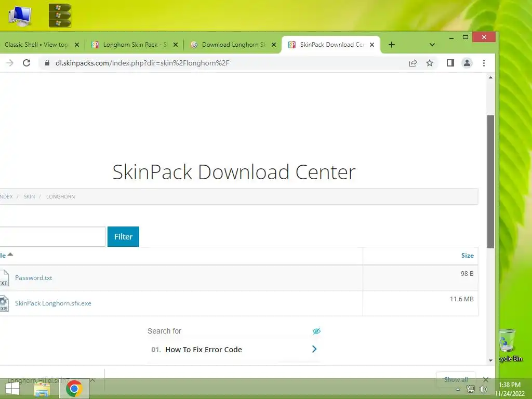Select the Computer desktop icon

(20, 16)
